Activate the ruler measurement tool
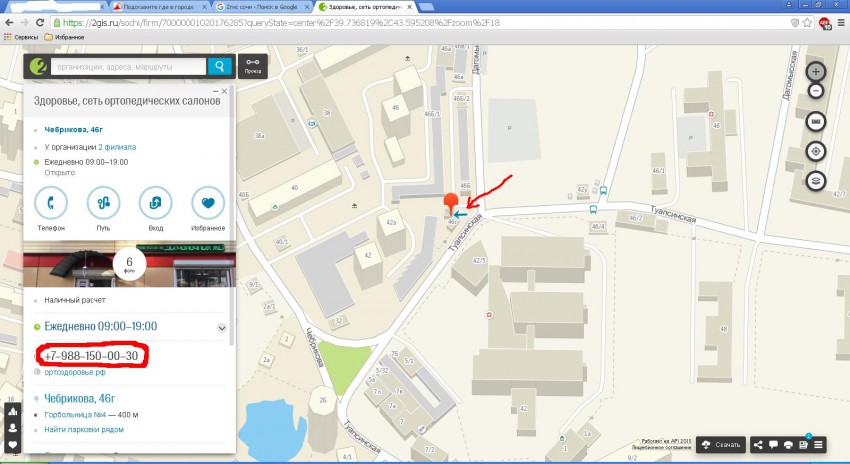This screenshot has width=850, height=464. pos(816,121)
